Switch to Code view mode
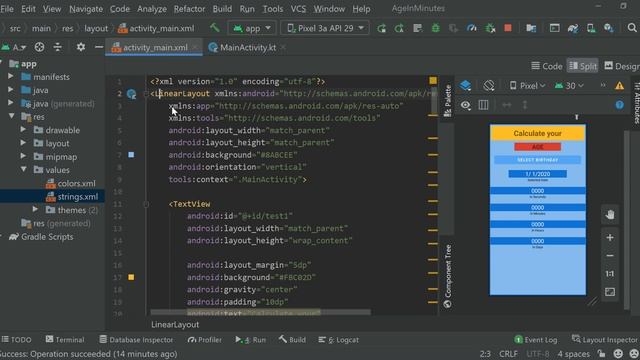640x360 pixels. click(x=547, y=66)
